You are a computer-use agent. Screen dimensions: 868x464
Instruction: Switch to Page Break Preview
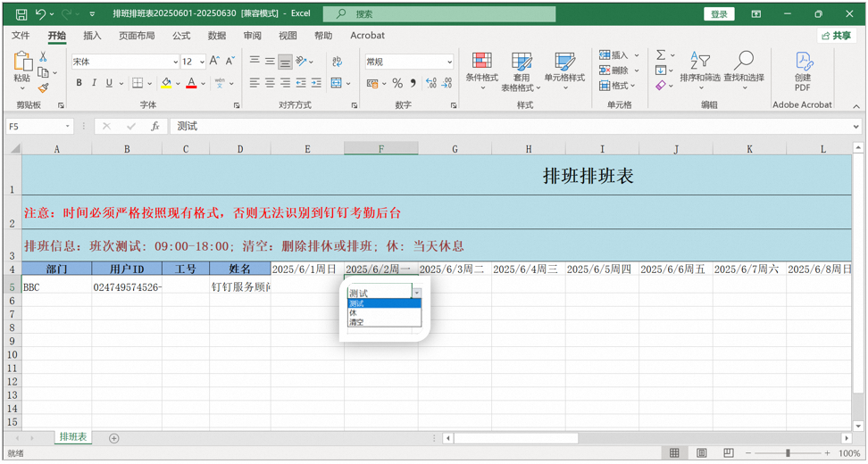tap(729, 453)
